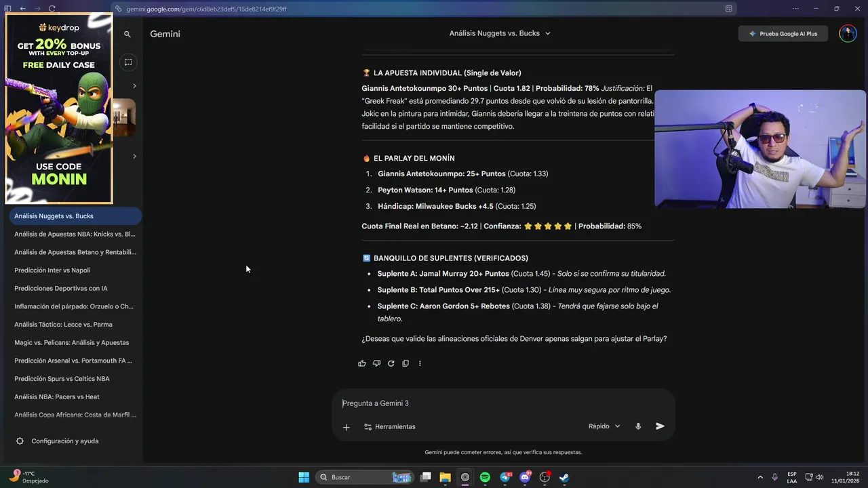Viewport: 868px width, 488px height.
Task: Open chat Análisis de Apuestas Betano
Action: 75,252
